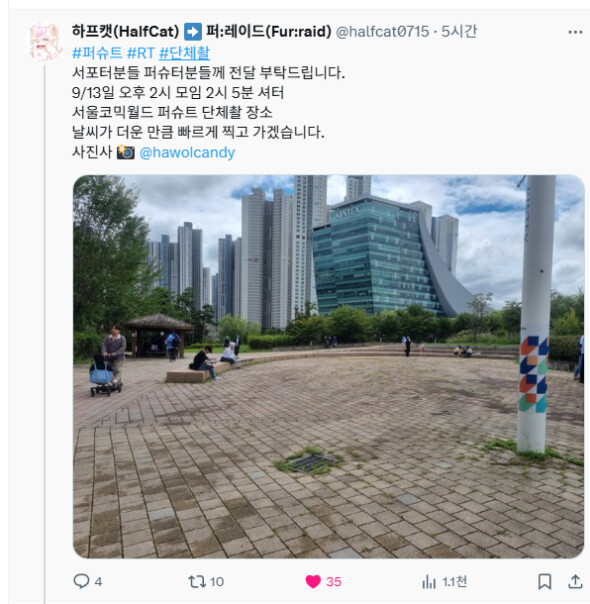
Task: Retweet this post using the arrows icon
Action: [x=197, y=581]
